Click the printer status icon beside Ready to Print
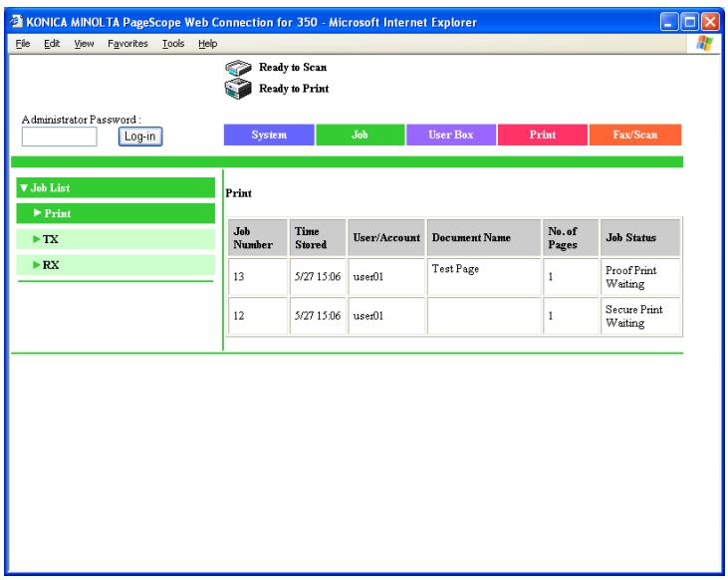 coord(238,89)
